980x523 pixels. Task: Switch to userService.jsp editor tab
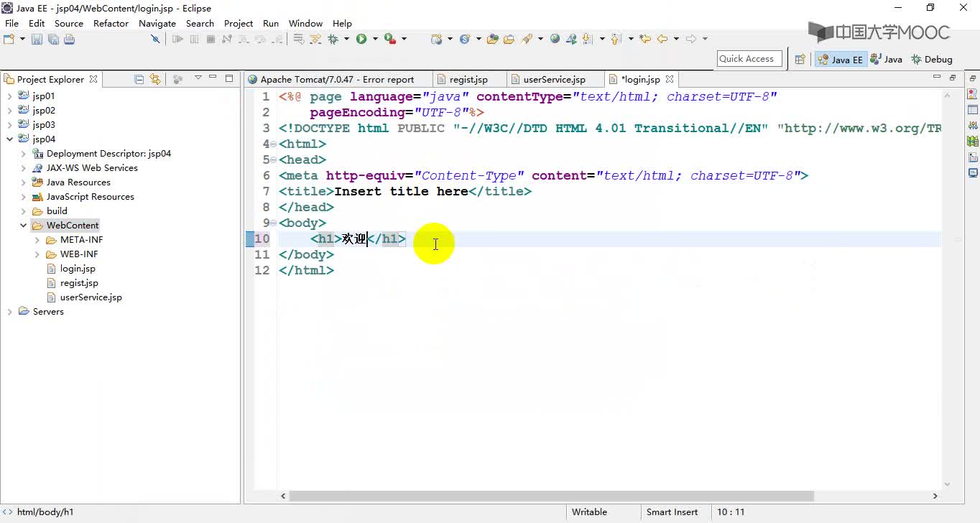(554, 80)
